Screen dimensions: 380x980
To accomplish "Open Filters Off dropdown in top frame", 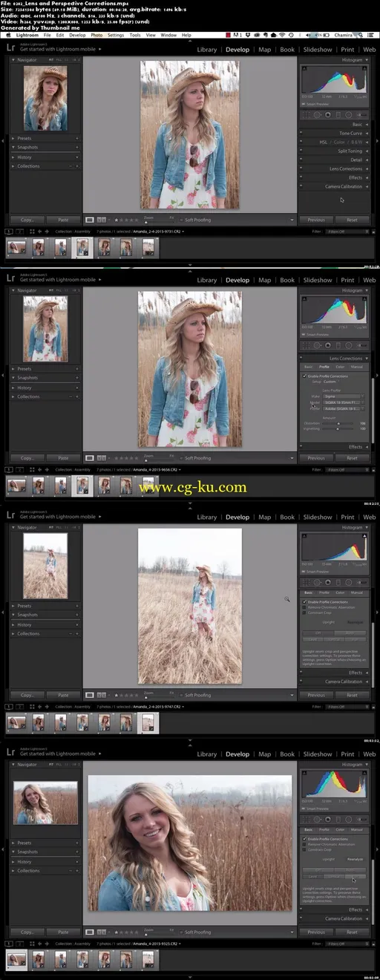I will coord(347,231).
